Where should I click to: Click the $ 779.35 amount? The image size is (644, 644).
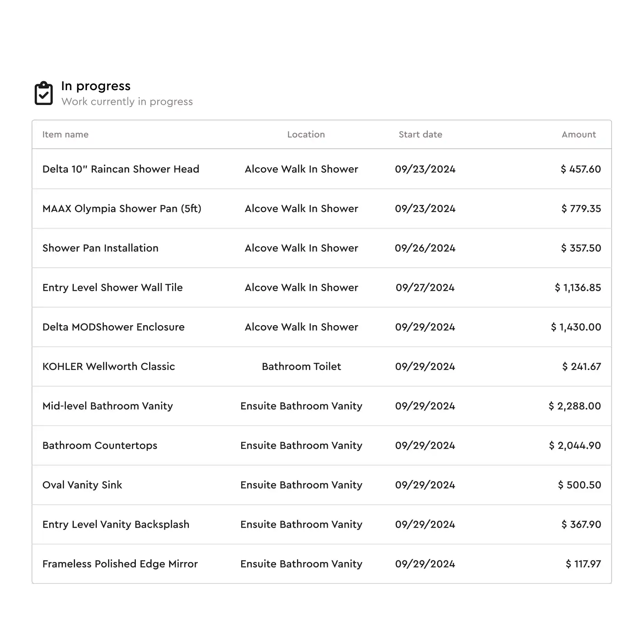pyautogui.click(x=581, y=208)
